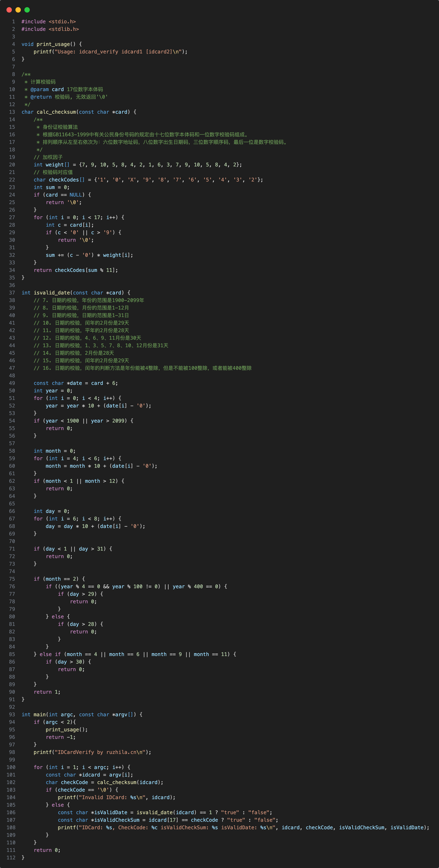
Task: Click 'return 1;' on line 90
Action: click(x=47, y=692)
